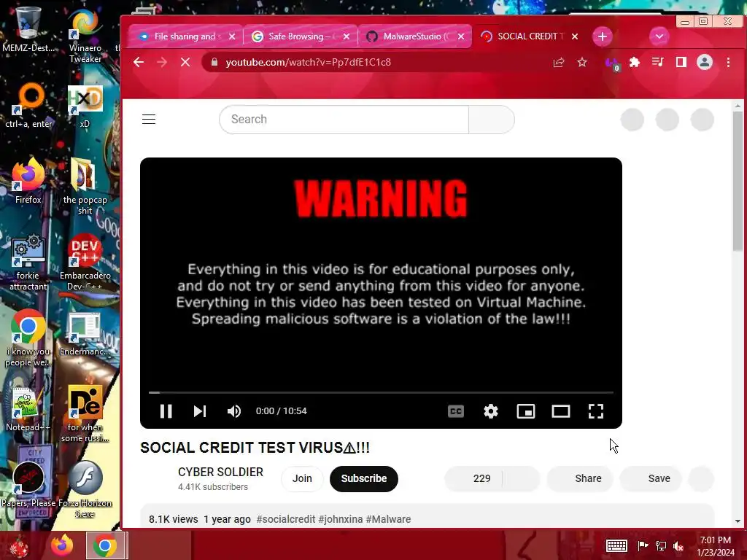This screenshot has height=560, width=747.
Task: Toggle closed captions CC button
Action: coord(456,411)
